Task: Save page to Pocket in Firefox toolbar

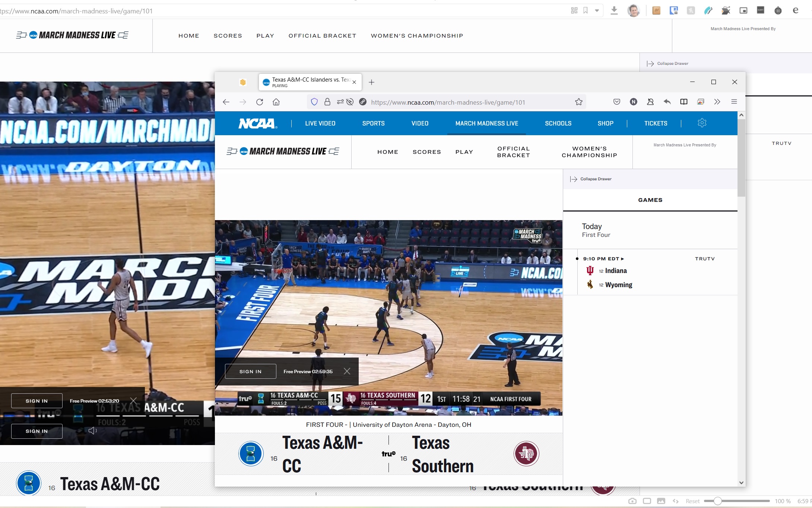Action: (x=617, y=102)
